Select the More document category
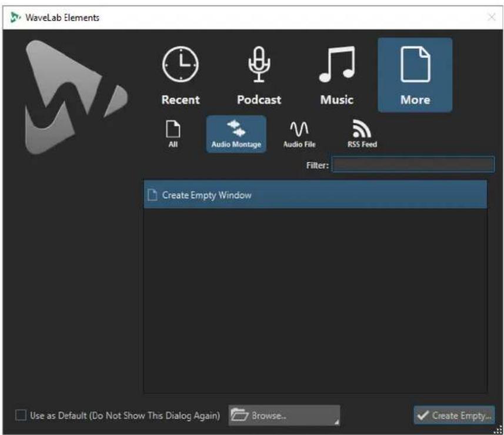The height and width of the screenshot is (435, 504). [415, 75]
